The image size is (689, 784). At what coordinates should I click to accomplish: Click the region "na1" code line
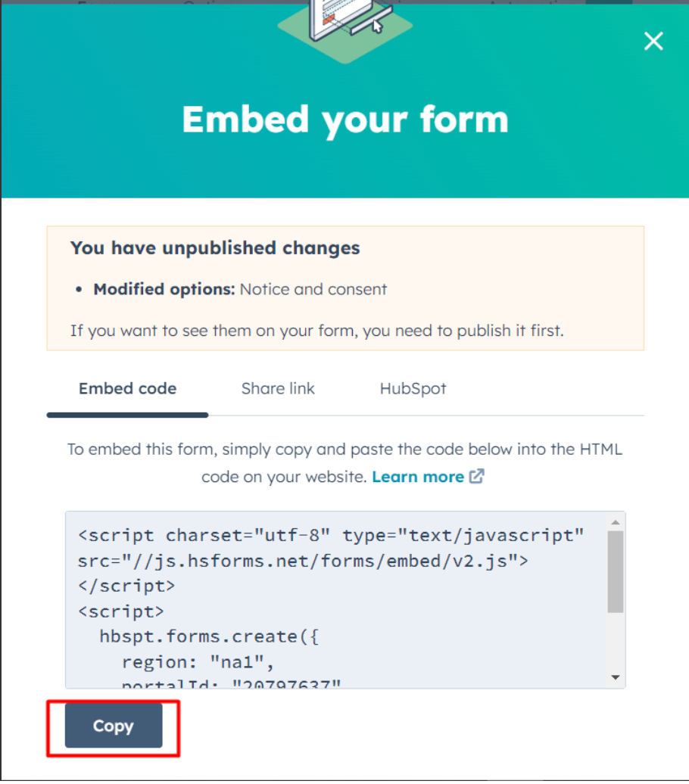click(197, 662)
